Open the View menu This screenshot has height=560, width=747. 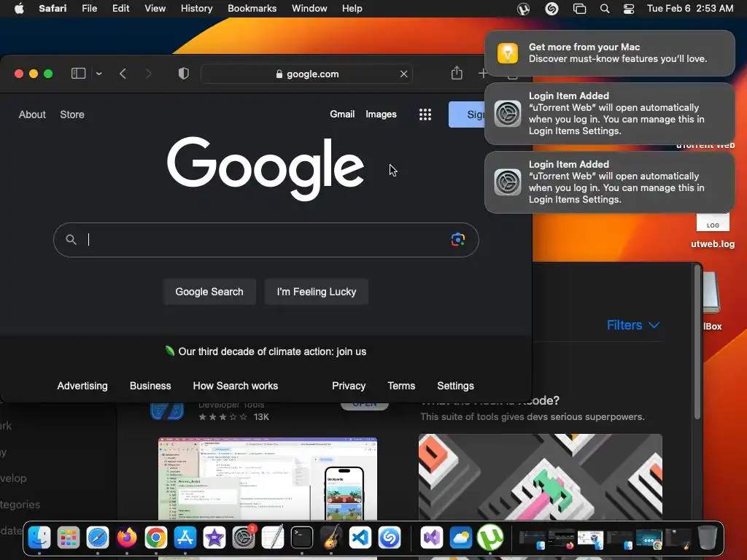point(155,9)
